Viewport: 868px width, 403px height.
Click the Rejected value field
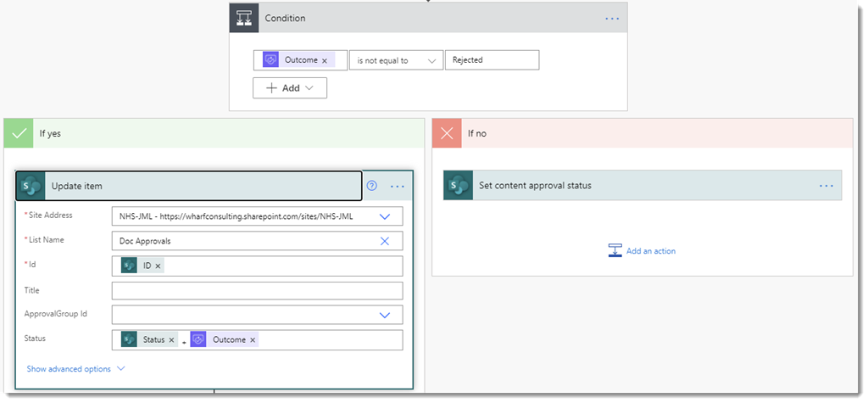(x=492, y=60)
